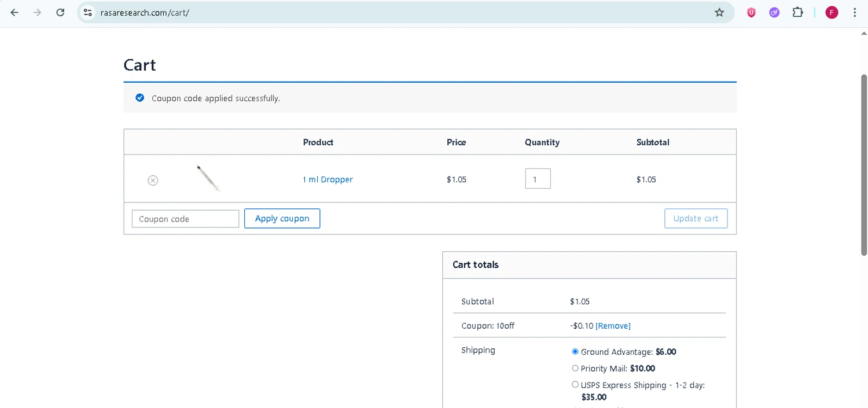Click the Shipping label in Cart totals
The width and height of the screenshot is (868, 408).
tap(478, 350)
